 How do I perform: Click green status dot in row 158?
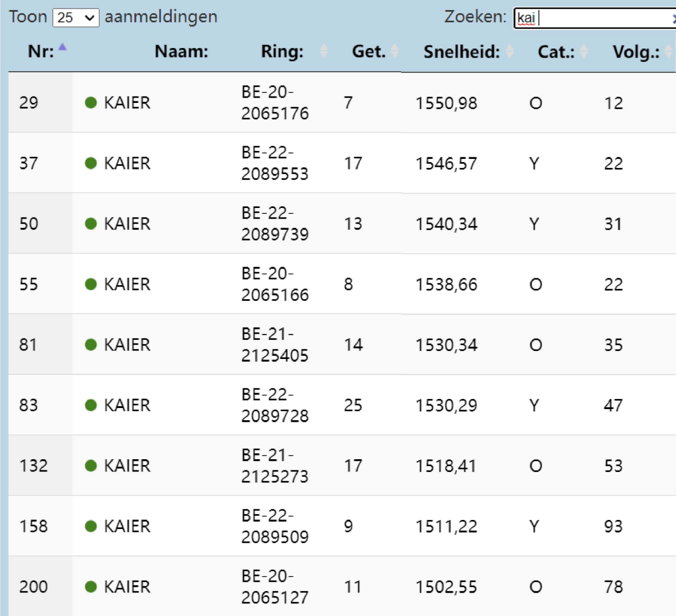click(x=91, y=526)
